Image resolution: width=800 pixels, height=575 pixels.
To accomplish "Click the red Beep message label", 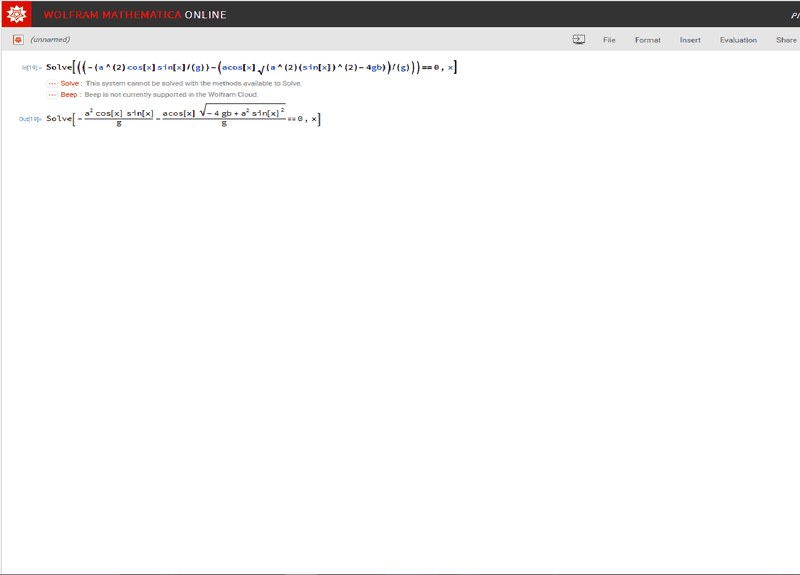I will tap(68, 94).
